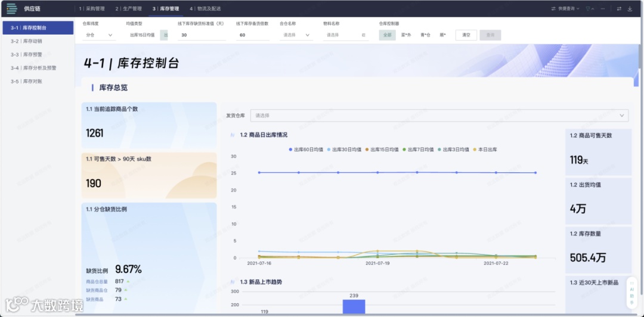Select 全部 in 仓库控制器 filter
Viewport: 644px width, 317px height.
pyautogui.click(x=388, y=35)
